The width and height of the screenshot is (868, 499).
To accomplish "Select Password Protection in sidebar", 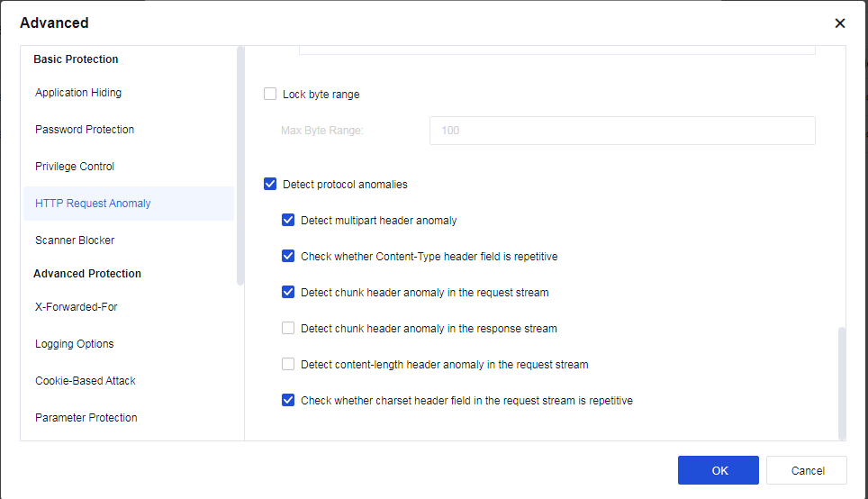I will (x=85, y=130).
